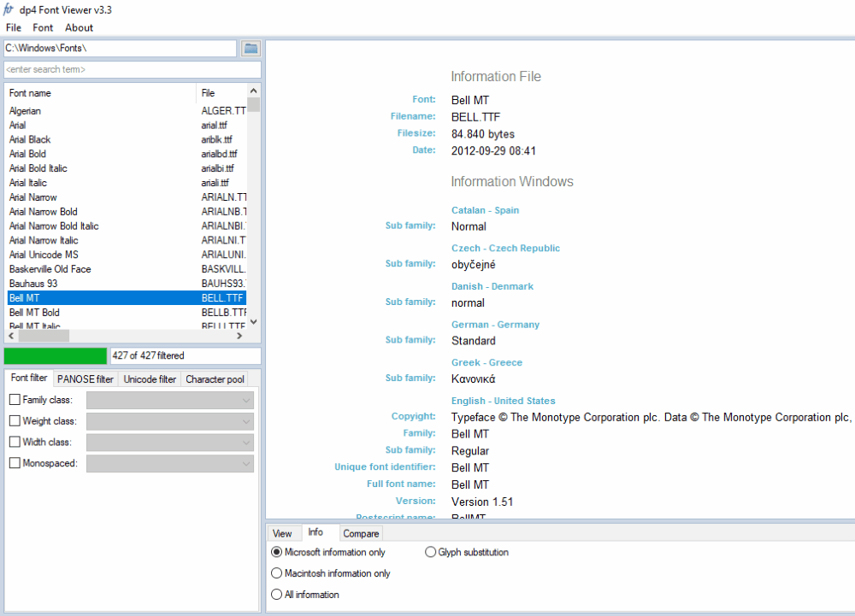Click the 84.840 bytes filesize value

pyautogui.click(x=482, y=134)
